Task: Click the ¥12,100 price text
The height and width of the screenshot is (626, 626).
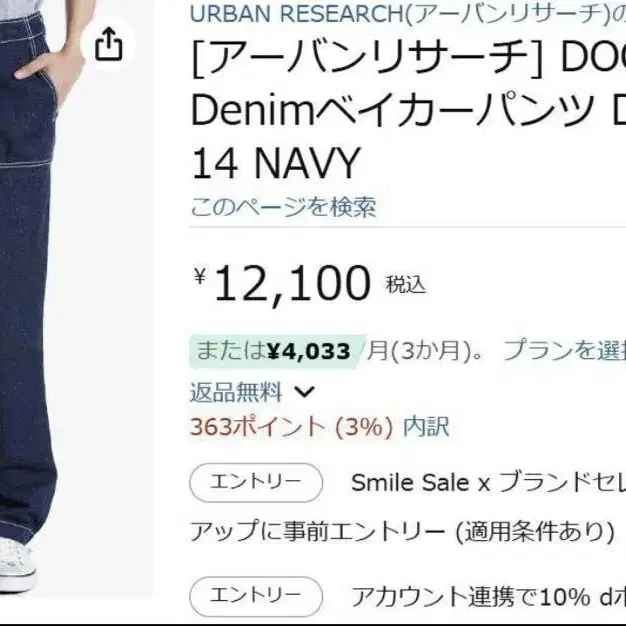Action: [x=283, y=284]
